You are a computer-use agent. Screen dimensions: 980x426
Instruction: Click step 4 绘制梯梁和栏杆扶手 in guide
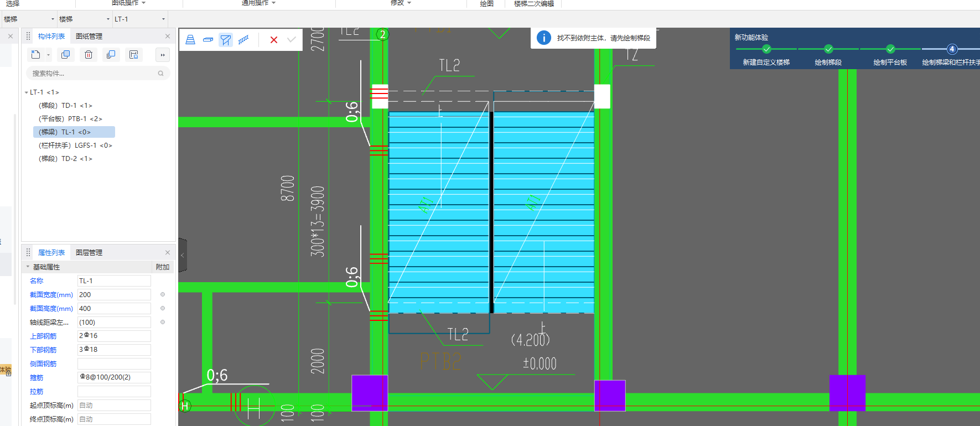(x=952, y=49)
